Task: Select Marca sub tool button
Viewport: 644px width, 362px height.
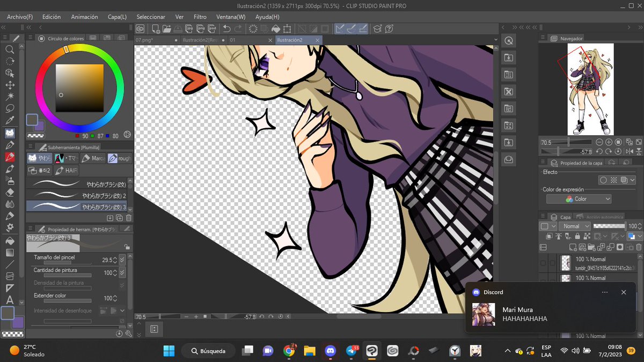Action: point(93,158)
